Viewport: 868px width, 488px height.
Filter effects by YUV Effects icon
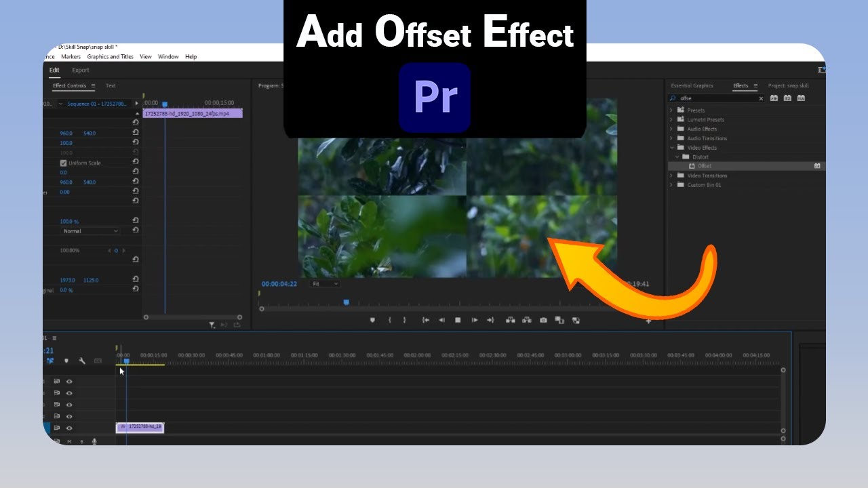pos(801,98)
